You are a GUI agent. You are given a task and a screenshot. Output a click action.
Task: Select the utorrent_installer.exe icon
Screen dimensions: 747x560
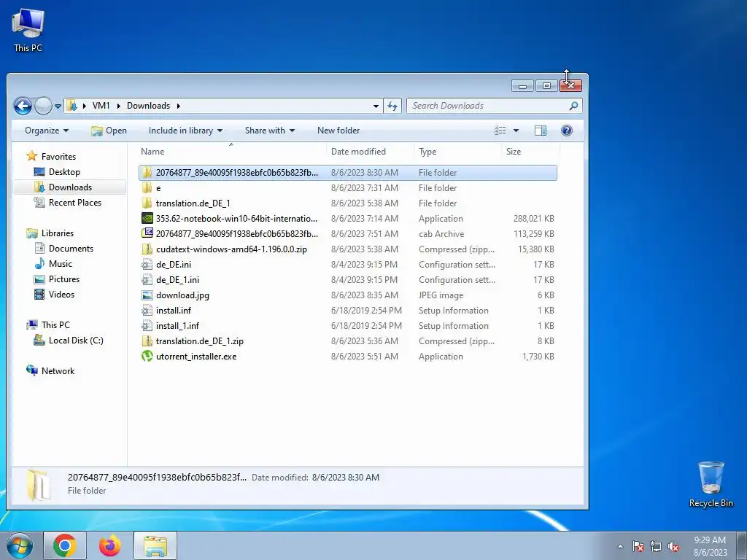click(x=147, y=356)
